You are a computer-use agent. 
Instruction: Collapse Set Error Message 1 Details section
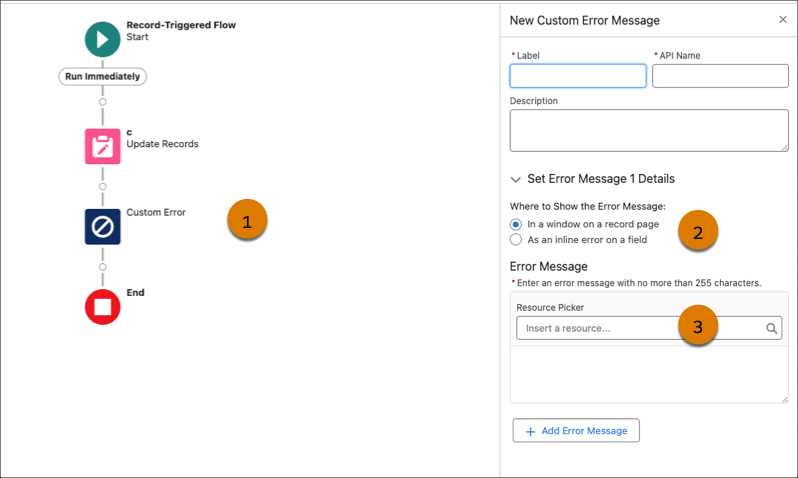(516, 179)
